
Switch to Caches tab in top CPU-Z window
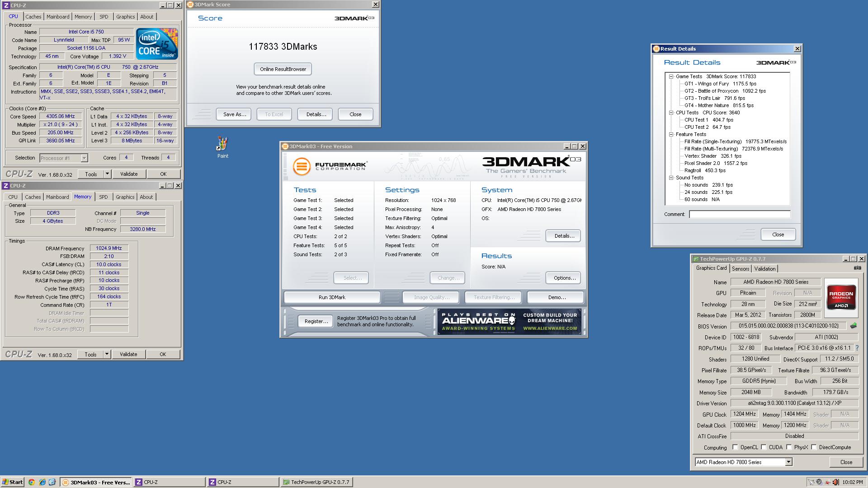coord(33,17)
